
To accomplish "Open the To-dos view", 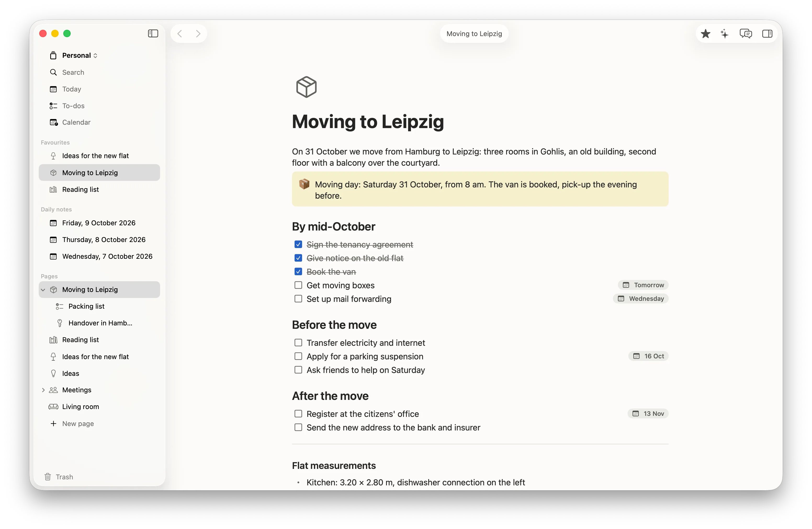I will coord(99,106).
